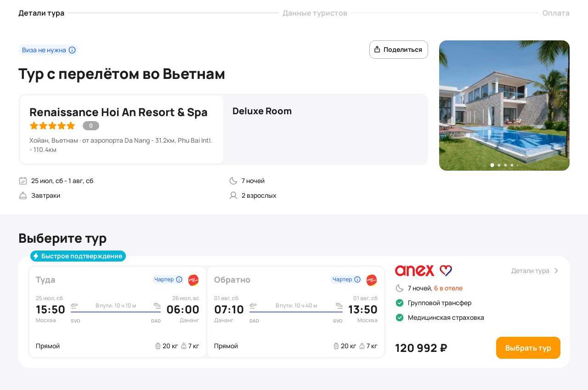This screenshot has height=390, width=588.
Task: Click the В пути: 10 ч 10 м duration
Action: coord(116,306)
